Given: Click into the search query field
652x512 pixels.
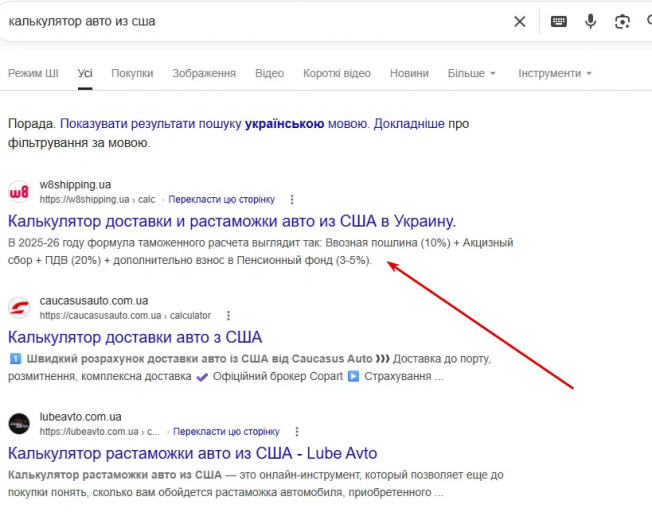Looking at the screenshot, I should (x=254, y=21).
